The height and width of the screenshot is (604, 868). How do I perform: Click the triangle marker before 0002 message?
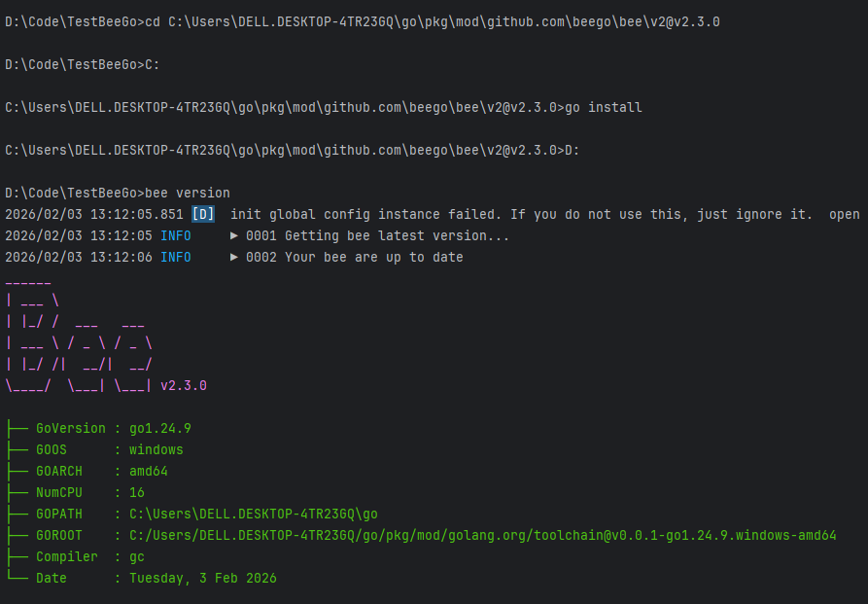click(234, 257)
